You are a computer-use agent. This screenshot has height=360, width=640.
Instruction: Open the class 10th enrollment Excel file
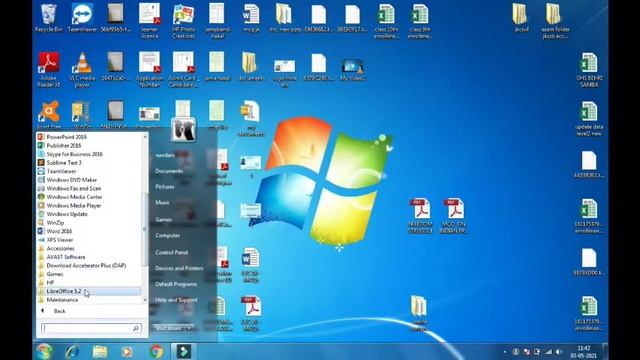coord(386,21)
